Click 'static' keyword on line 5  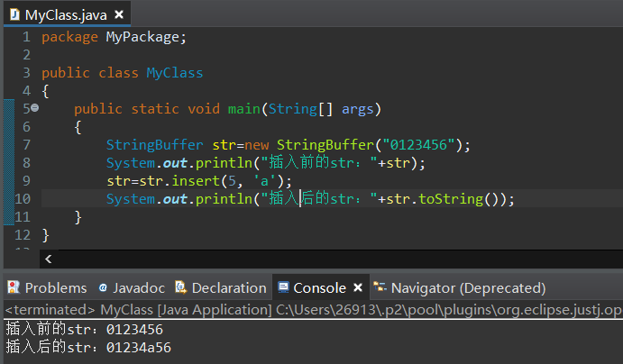click(x=155, y=109)
